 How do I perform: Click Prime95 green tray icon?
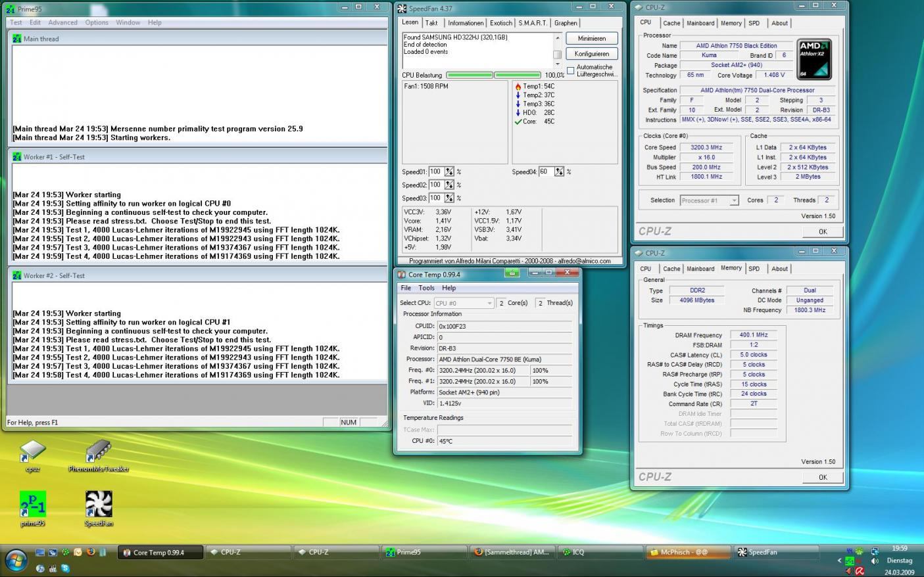[850, 561]
